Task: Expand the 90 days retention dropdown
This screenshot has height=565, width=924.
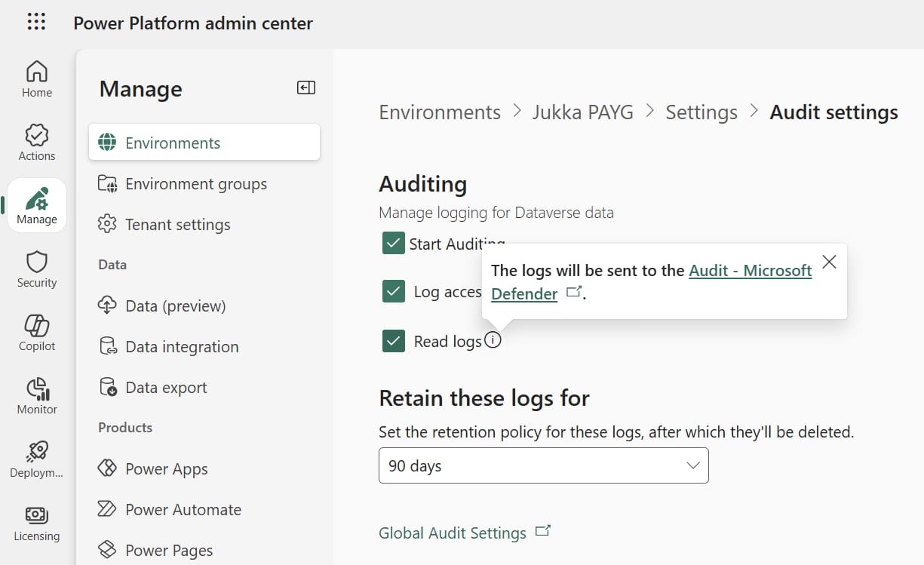Action: coord(543,465)
